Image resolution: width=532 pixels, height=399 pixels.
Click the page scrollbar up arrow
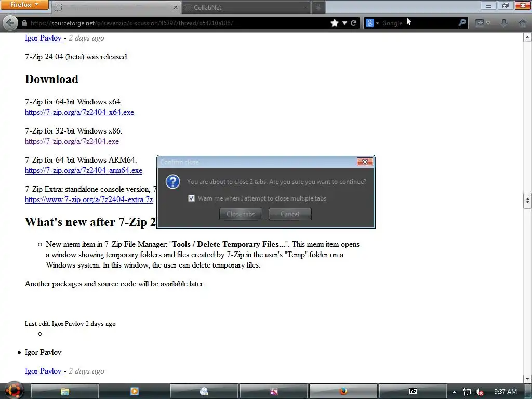pos(528,37)
